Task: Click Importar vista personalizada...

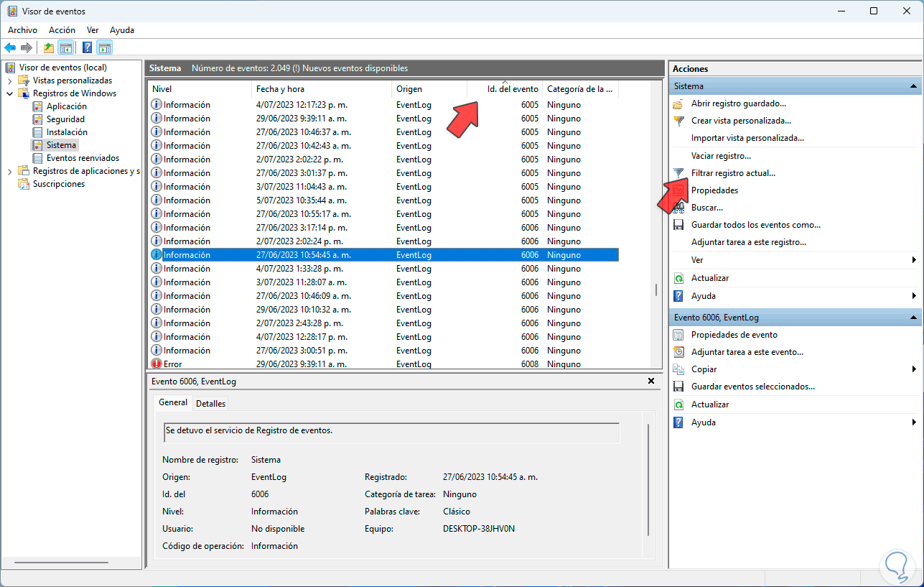Action: click(x=747, y=138)
